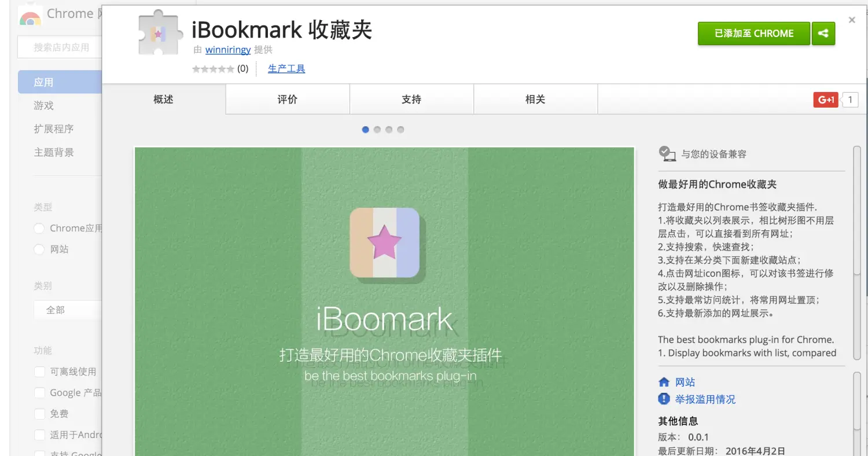Select 主题背景 in the store sidebar
The width and height of the screenshot is (868, 456).
[54, 153]
